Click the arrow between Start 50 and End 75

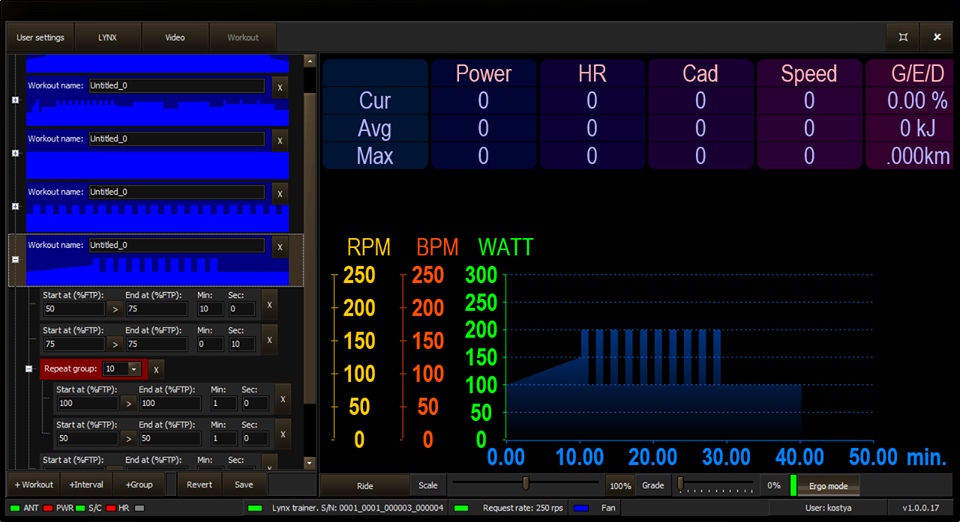115,310
